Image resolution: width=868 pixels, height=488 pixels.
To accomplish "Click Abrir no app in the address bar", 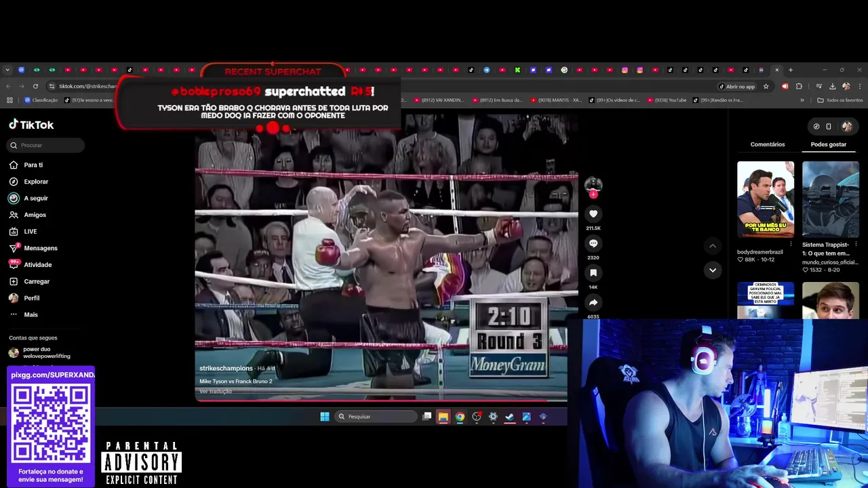I will pyautogui.click(x=737, y=86).
